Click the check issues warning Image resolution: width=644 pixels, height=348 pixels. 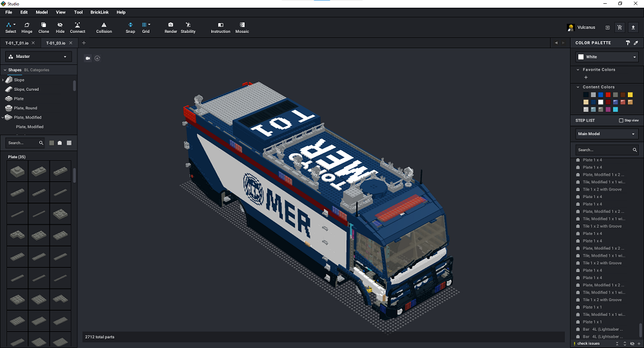[x=587, y=343]
